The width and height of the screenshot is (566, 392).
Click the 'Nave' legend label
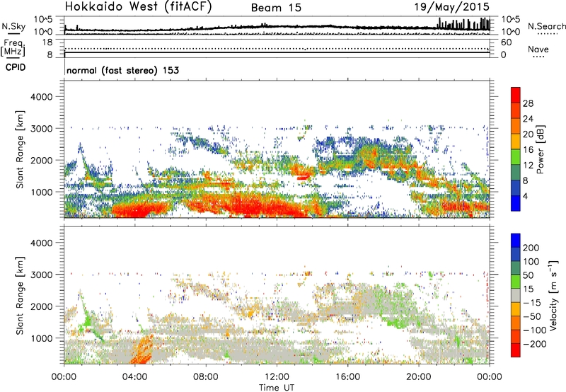point(538,49)
